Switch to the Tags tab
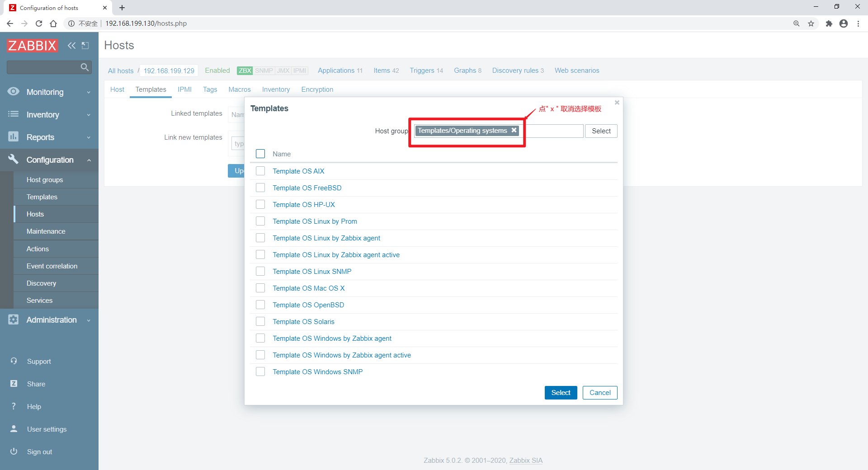The width and height of the screenshot is (868, 470). (x=210, y=89)
